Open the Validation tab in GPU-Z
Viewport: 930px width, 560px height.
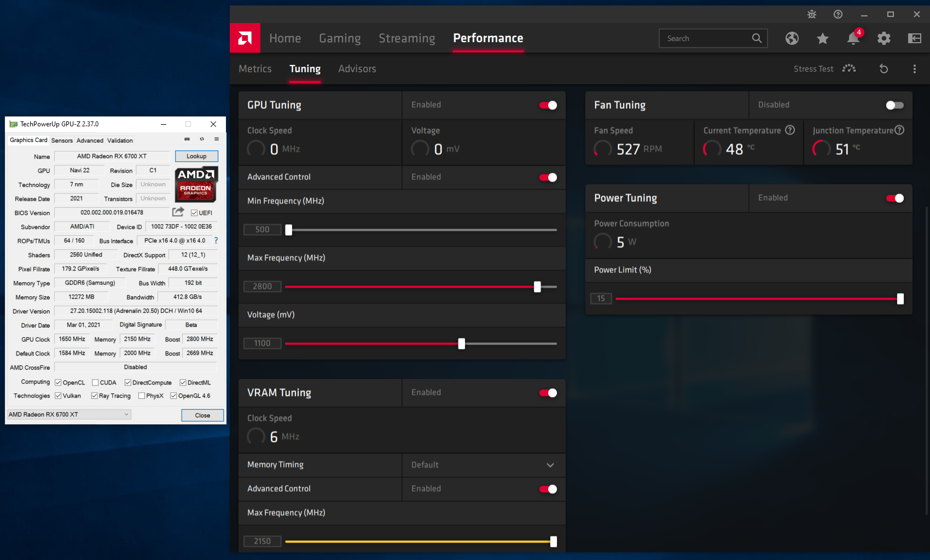(x=120, y=141)
